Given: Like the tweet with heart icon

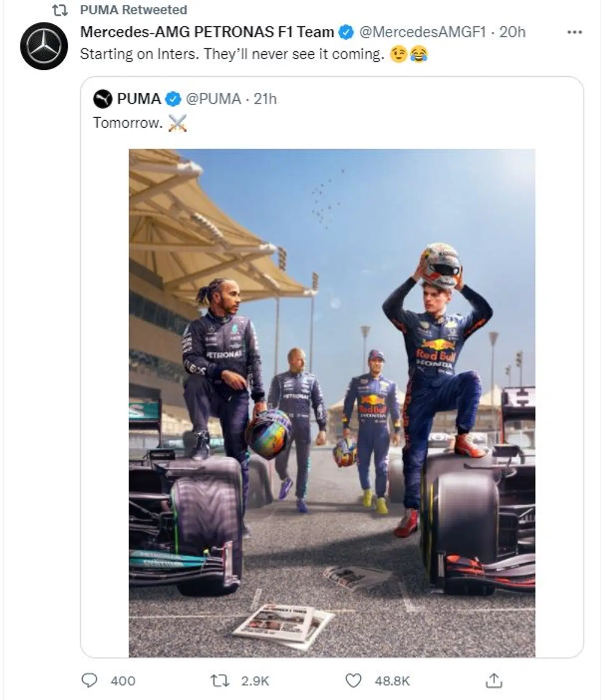Looking at the screenshot, I should click(x=353, y=680).
